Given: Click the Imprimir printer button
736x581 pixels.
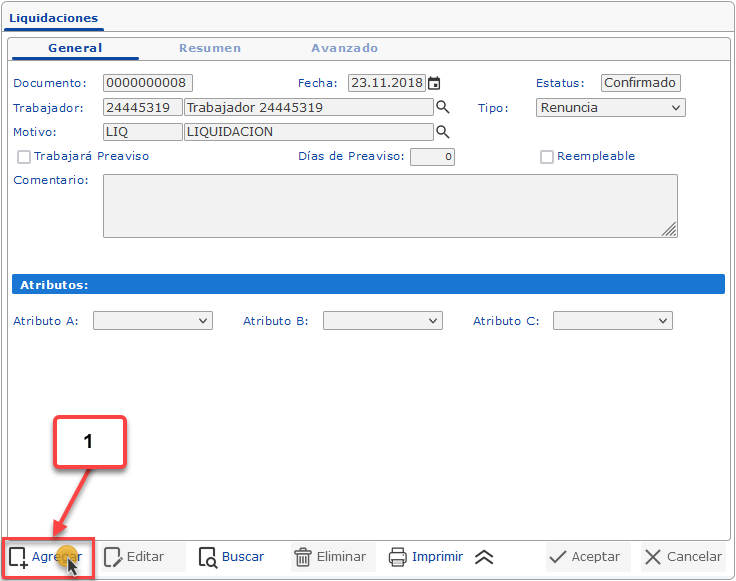Looking at the screenshot, I should [x=426, y=557].
